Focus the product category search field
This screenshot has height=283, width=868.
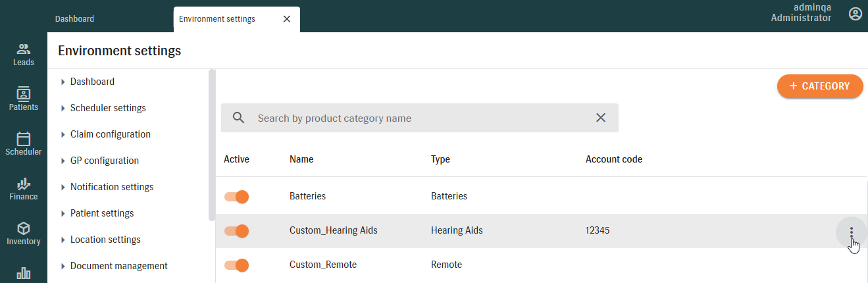421,118
